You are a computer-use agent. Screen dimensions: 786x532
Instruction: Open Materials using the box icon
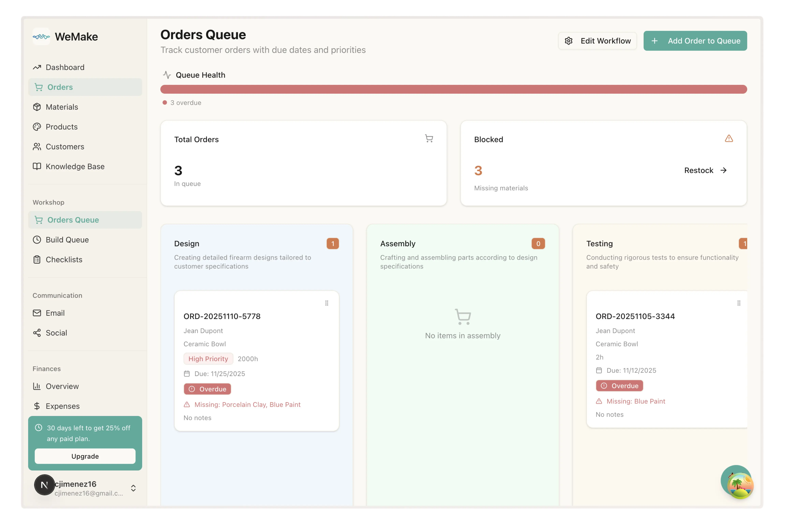click(x=38, y=107)
